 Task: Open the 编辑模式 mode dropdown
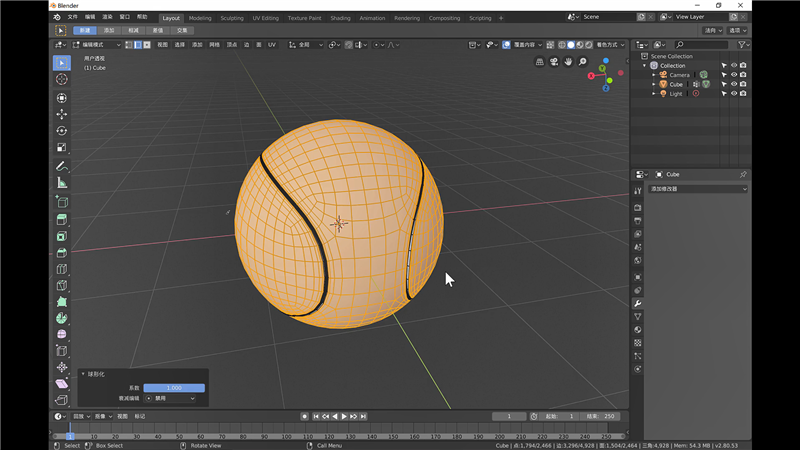click(97, 45)
